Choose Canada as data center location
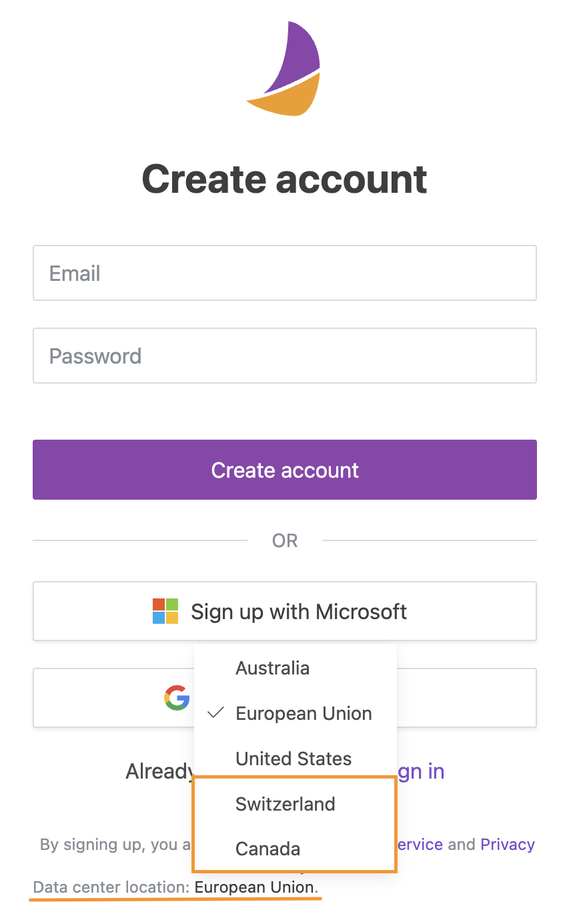This screenshot has width=573, height=924. [x=268, y=849]
